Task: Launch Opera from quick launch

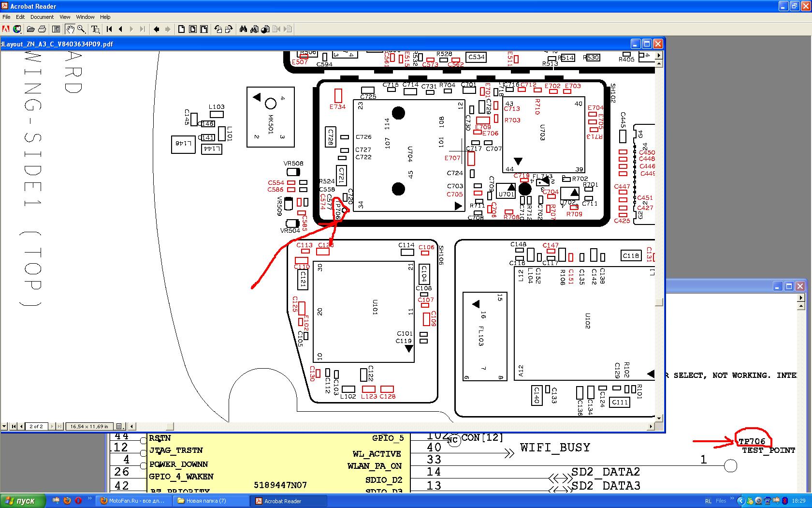Action: point(78,501)
